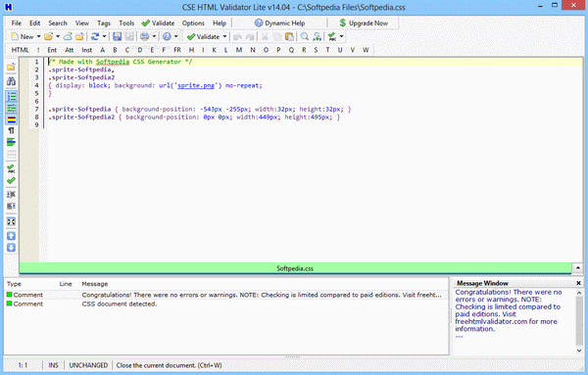Click the Inst toolbar button

(x=87, y=50)
